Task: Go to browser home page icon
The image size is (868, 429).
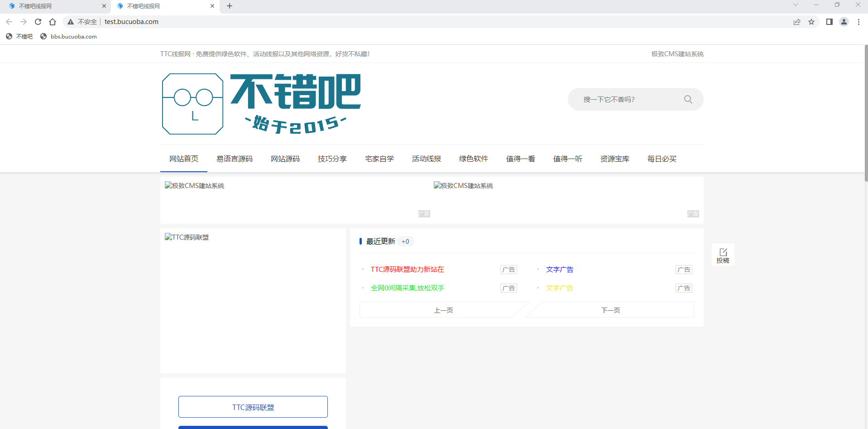Action: pos(53,22)
